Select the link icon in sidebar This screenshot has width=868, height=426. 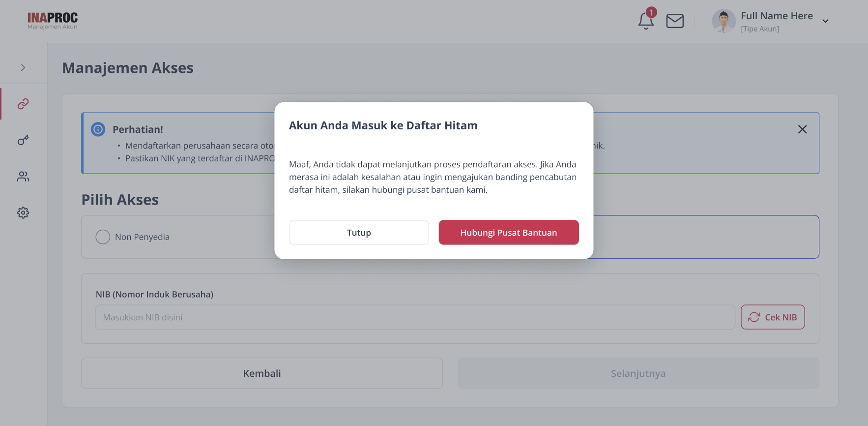tap(23, 104)
